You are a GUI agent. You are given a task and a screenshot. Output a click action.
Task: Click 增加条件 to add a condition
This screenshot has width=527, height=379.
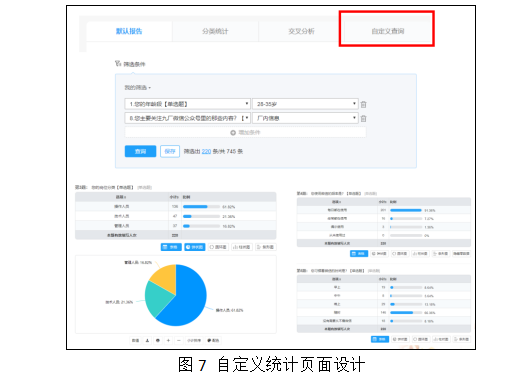245,132
